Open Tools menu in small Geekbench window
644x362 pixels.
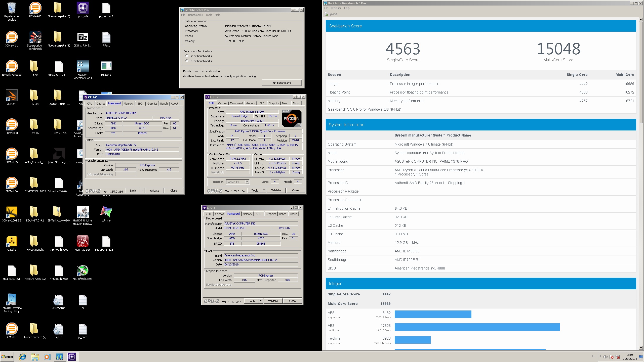point(209,15)
